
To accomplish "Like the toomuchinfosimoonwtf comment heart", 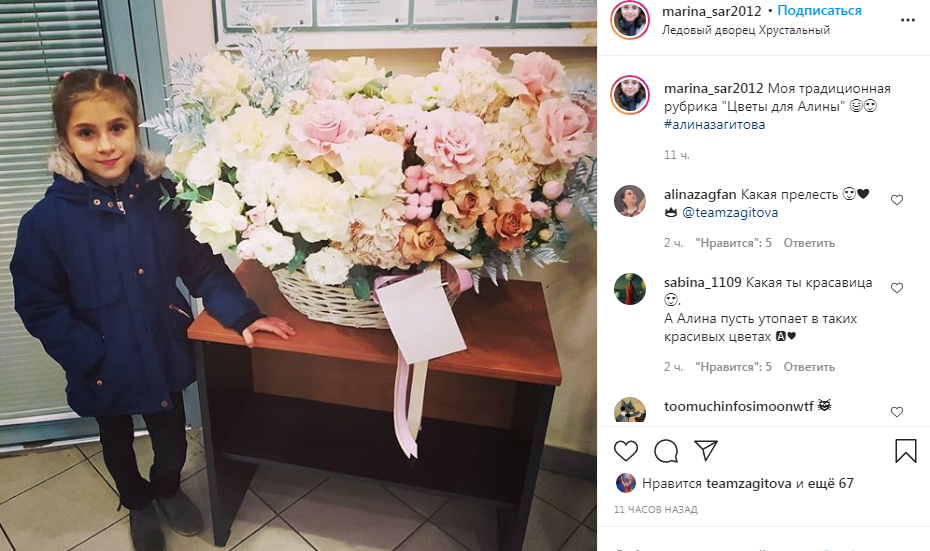I will (x=897, y=412).
